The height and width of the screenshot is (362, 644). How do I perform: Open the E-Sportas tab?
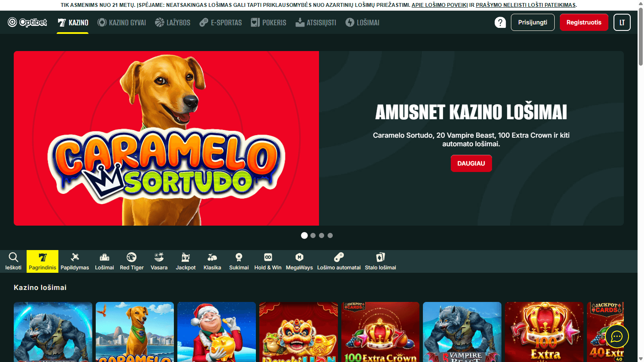tap(221, 22)
